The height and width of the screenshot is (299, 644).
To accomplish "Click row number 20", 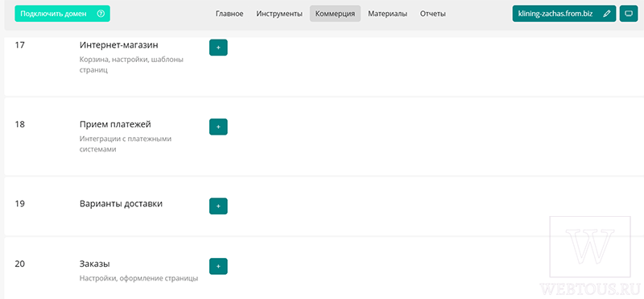I will pyautogui.click(x=19, y=264).
